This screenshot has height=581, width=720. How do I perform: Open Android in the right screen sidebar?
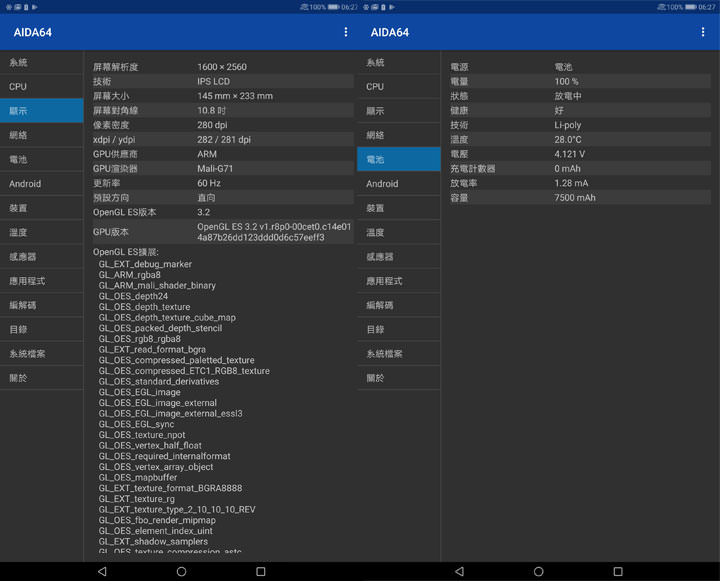point(398,184)
